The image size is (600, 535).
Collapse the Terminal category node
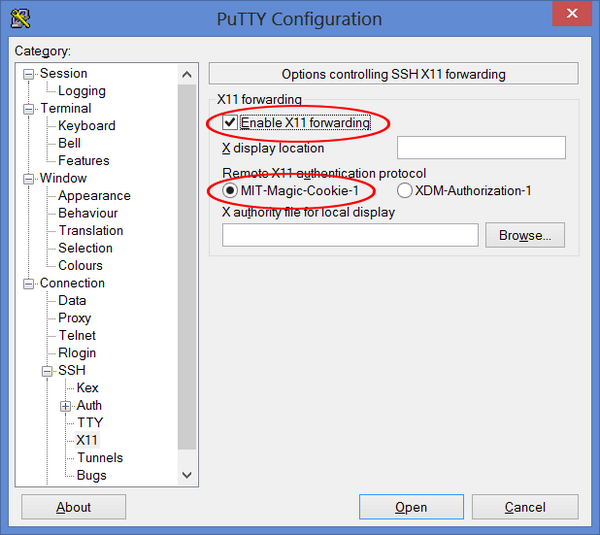[x=29, y=108]
